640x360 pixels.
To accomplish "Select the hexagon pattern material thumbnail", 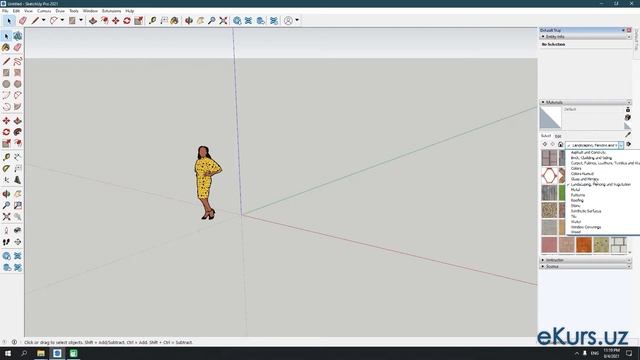I will (549, 176).
